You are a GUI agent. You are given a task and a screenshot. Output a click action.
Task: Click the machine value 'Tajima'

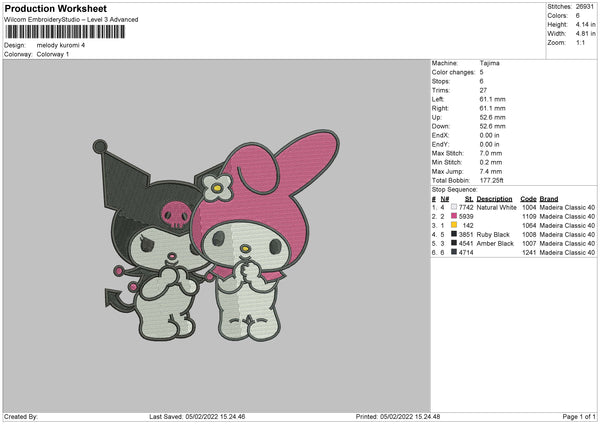(x=489, y=63)
